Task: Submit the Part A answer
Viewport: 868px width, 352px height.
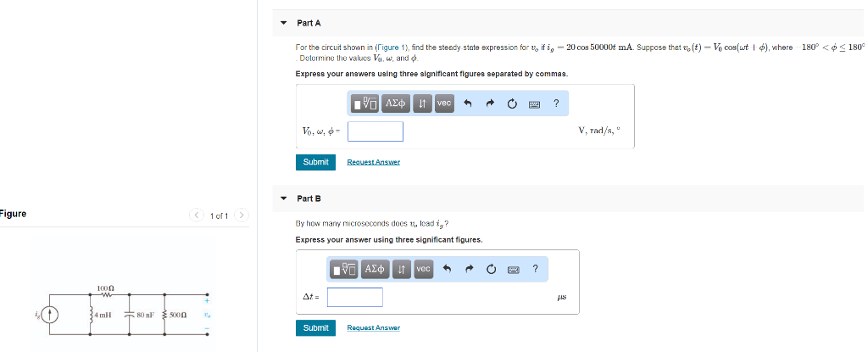Action: click(315, 162)
